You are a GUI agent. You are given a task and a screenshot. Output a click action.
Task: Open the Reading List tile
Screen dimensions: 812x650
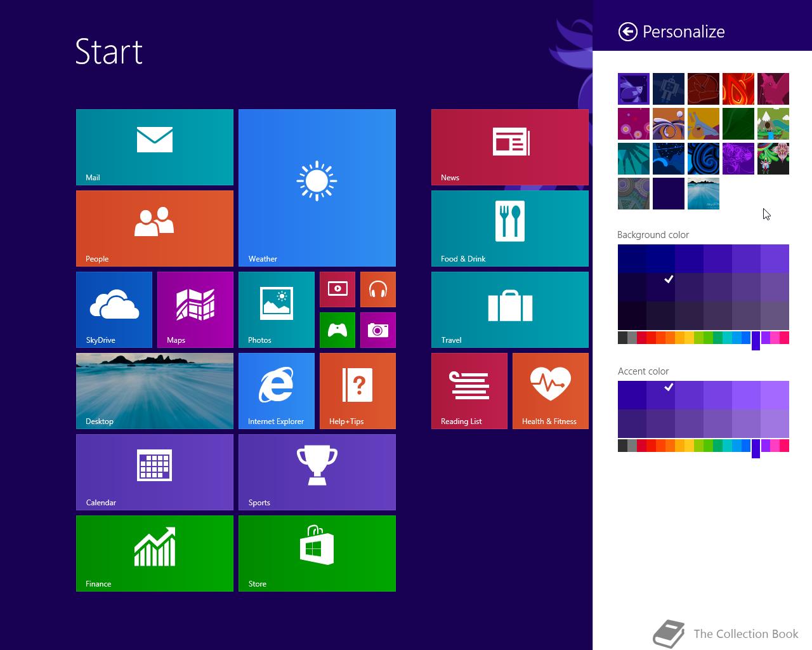click(469, 391)
